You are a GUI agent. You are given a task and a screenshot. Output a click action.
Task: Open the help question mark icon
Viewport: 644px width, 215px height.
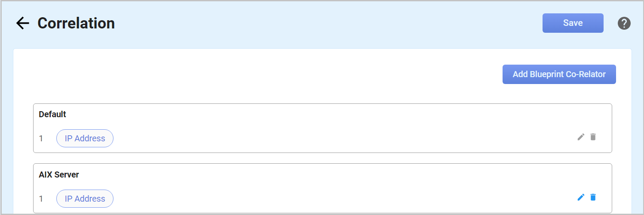point(624,23)
